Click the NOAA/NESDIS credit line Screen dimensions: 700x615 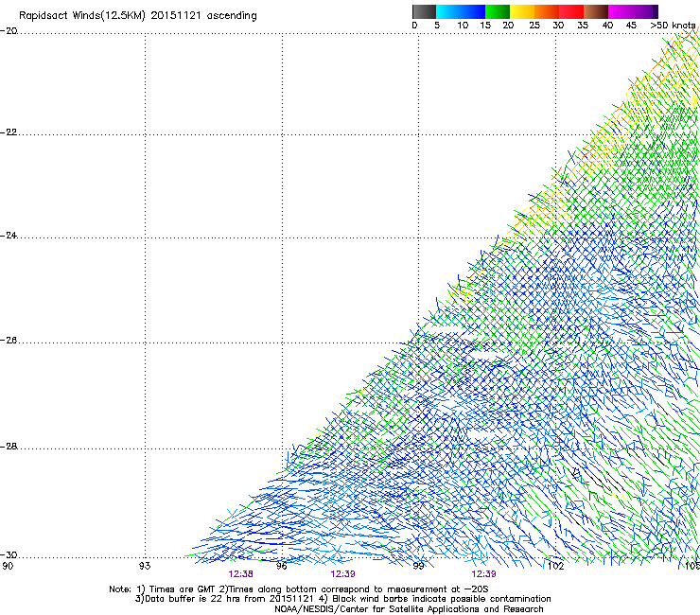click(x=409, y=609)
